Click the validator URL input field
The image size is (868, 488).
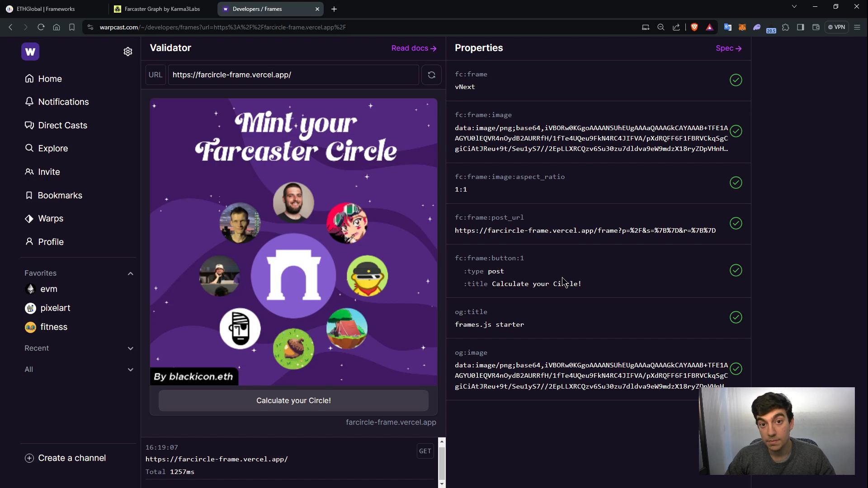pos(293,75)
